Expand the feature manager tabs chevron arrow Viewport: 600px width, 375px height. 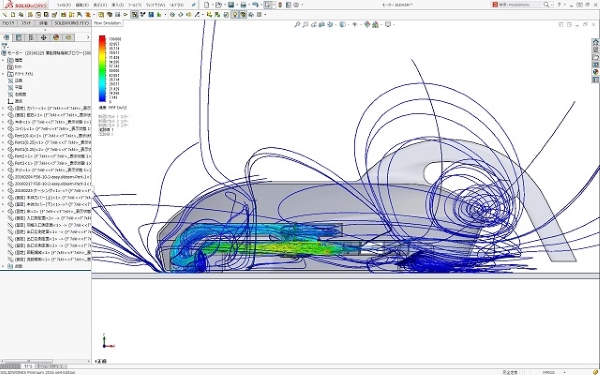point(88,38)
